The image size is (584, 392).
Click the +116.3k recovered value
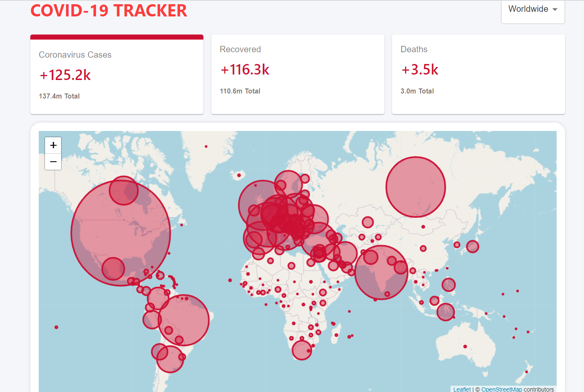[245, 69]
